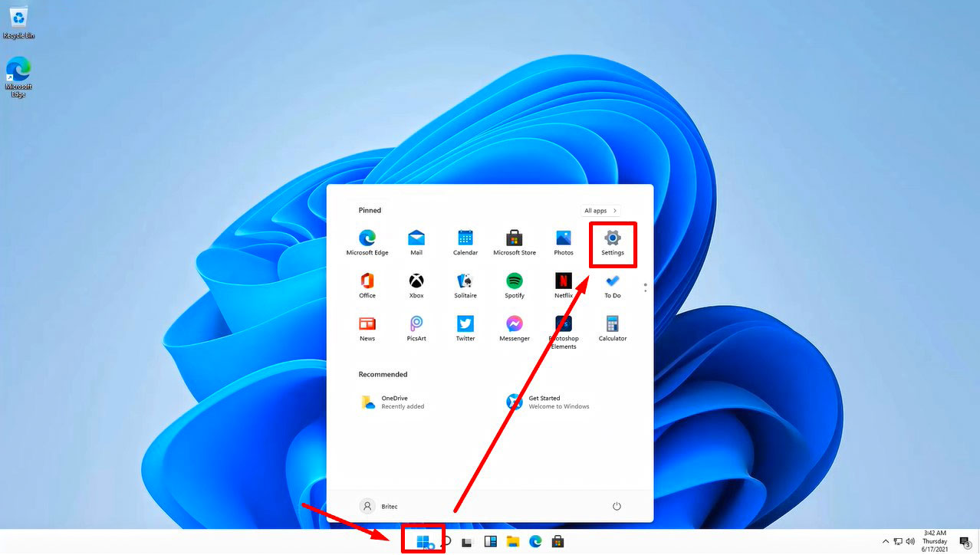Image resolution: width=980 pixels, height=555 pixels.
Task: Launch the Office app
Action: click(x=367, y=286)
